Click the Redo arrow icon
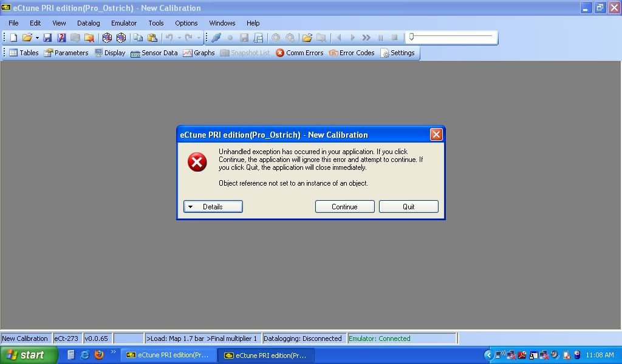The image size is (622, 364). (188, 38)
